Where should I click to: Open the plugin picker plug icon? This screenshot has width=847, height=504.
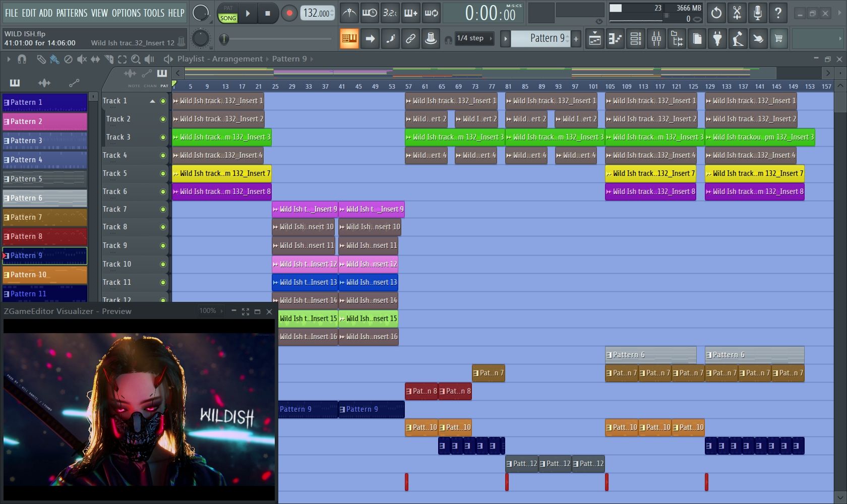click(x=717, y=38)
